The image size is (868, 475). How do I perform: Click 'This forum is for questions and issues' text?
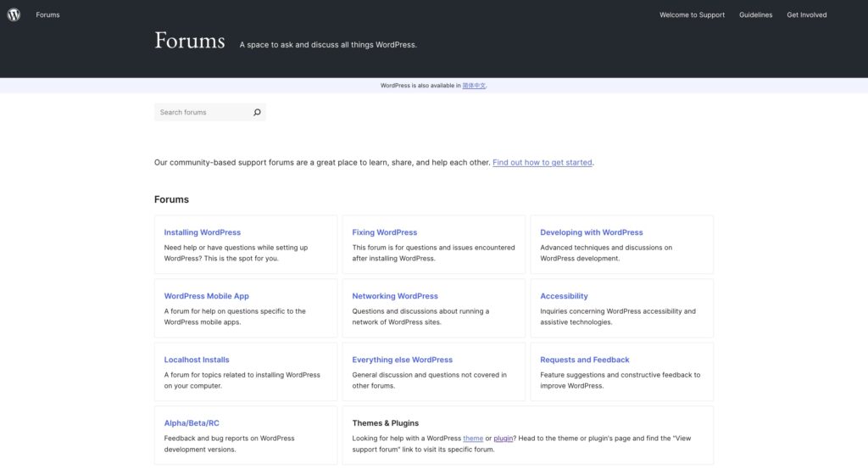pos(433,253)
